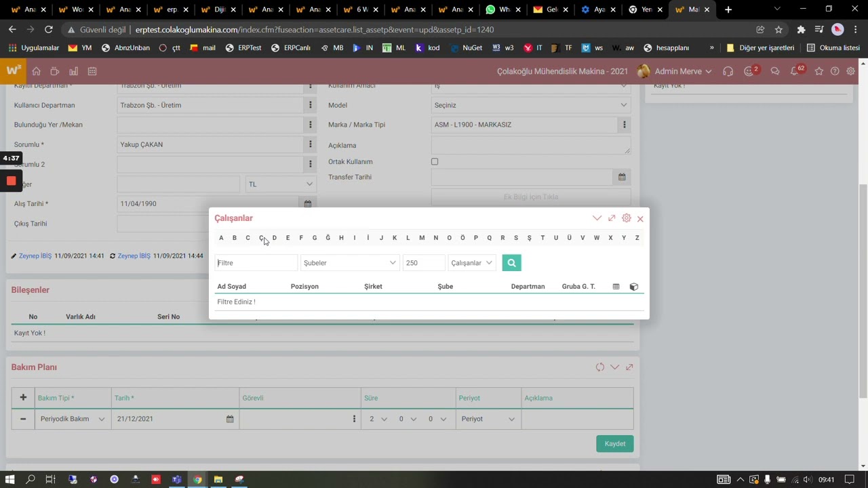Collapse the Bakım Planı section with the chevron
The height and width of the screenshot is (488, 868).
(x=614, y=367)
